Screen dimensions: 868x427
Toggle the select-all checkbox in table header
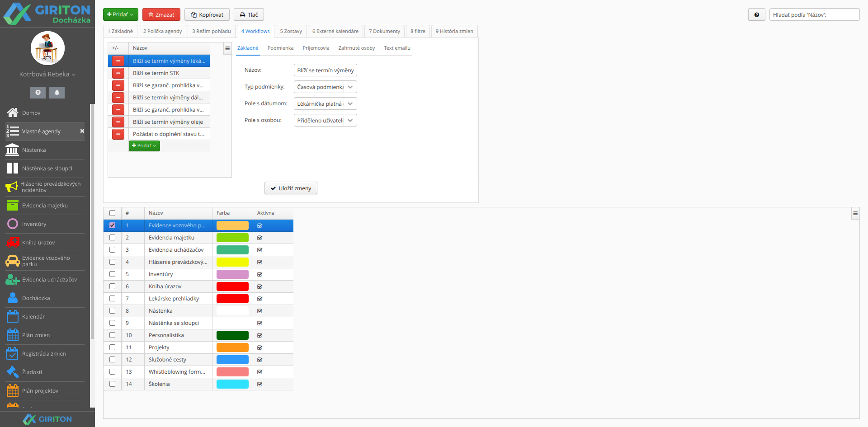112,213
